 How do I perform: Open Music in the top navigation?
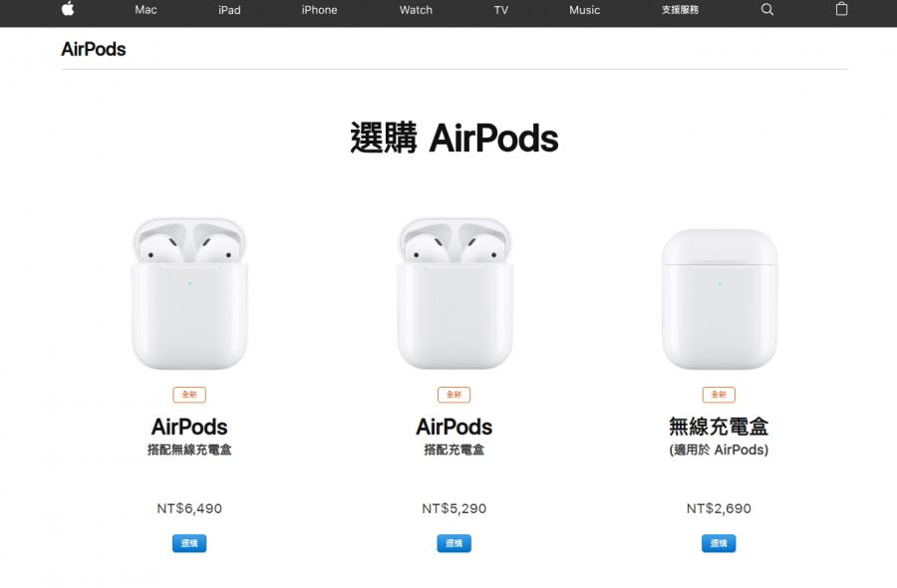click(x=585, y=10)
